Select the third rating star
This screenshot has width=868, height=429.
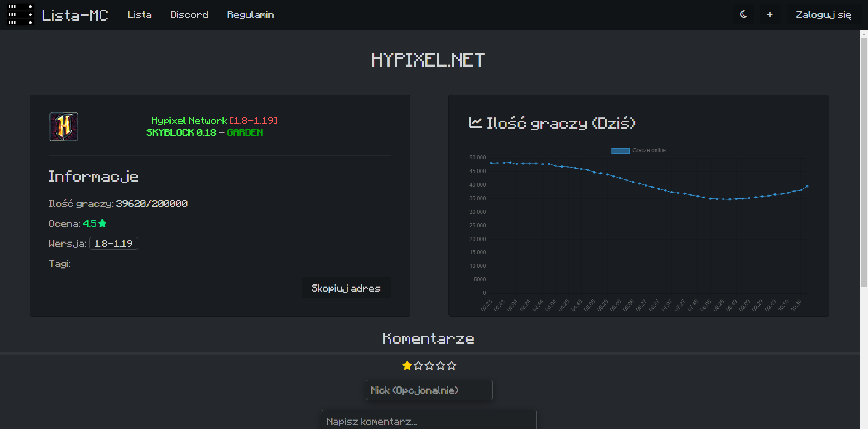pos(429,366)
